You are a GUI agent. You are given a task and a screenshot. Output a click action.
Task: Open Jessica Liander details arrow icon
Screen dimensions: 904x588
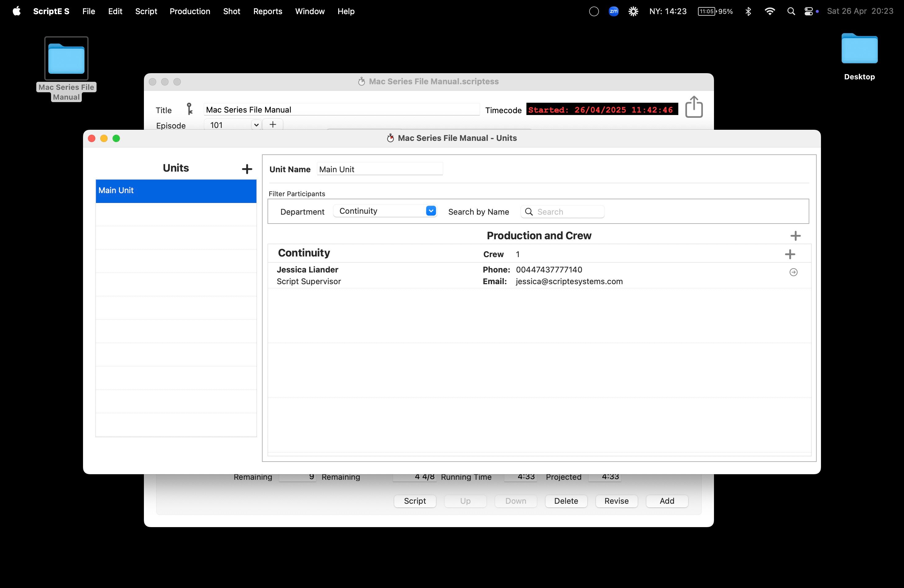[x=793, y=272]
